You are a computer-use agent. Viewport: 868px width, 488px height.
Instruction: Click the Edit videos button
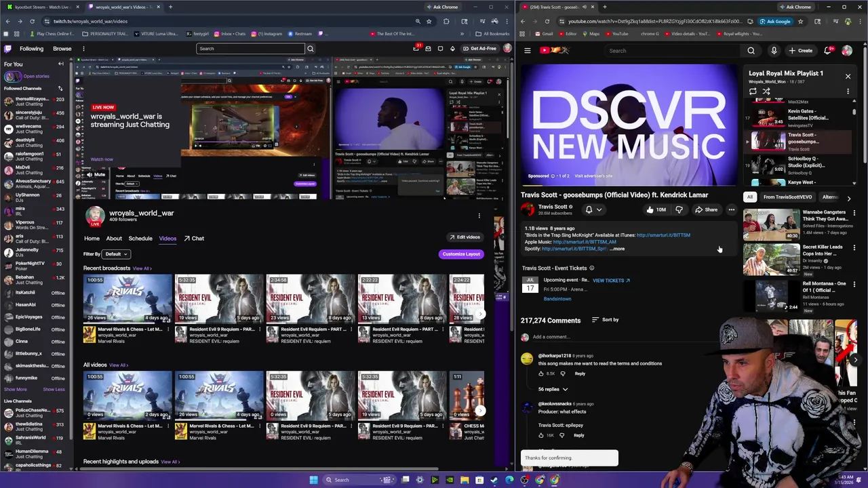[x=465, y=237]
